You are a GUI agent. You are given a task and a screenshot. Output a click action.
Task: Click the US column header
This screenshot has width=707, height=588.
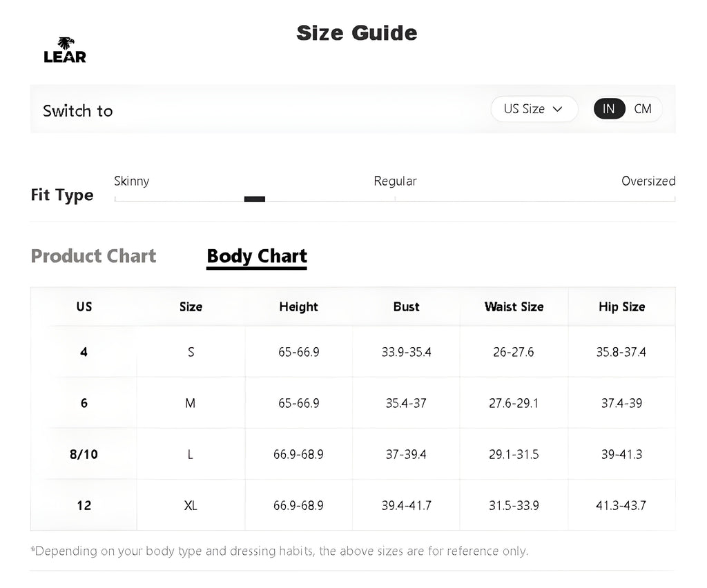click(84, 307)
